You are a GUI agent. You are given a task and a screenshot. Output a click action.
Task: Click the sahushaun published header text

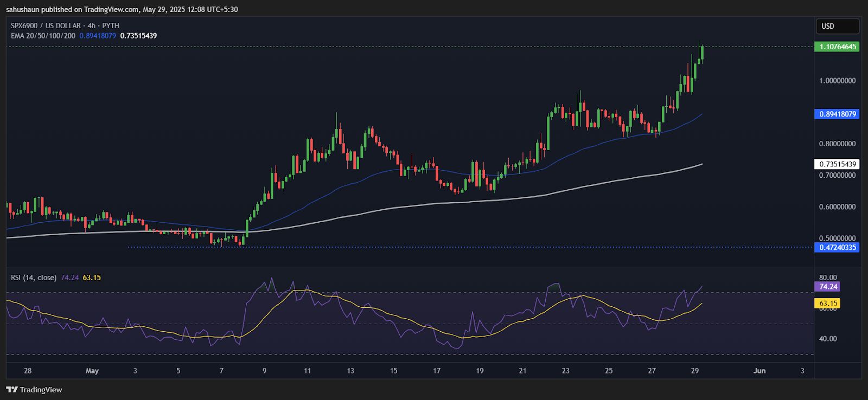click(x=122, y=9)
